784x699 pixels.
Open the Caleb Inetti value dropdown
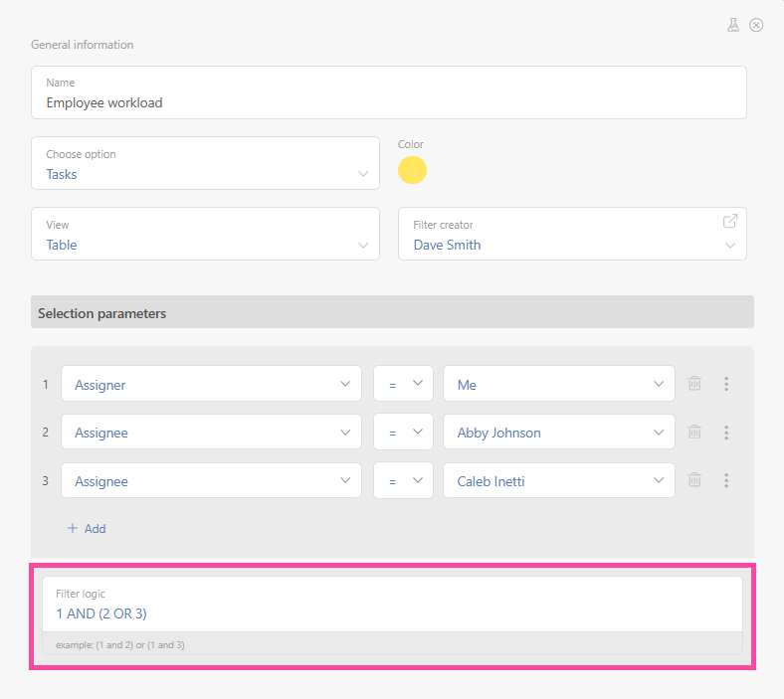[558, 481]
